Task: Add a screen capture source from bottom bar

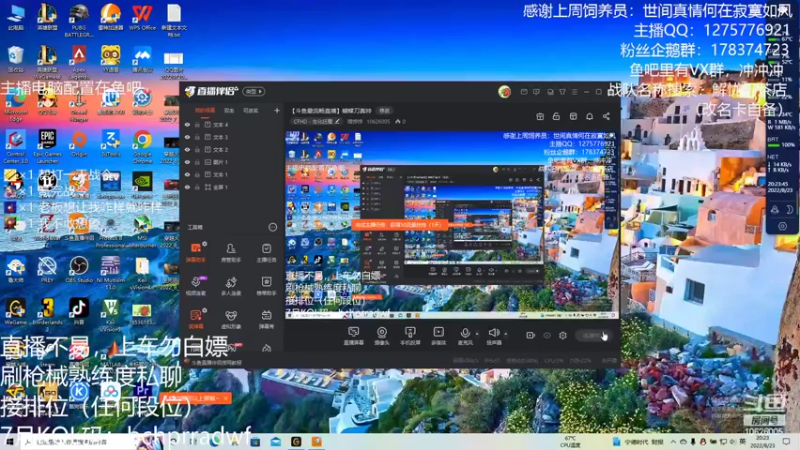Action: (x=353, y=336)
